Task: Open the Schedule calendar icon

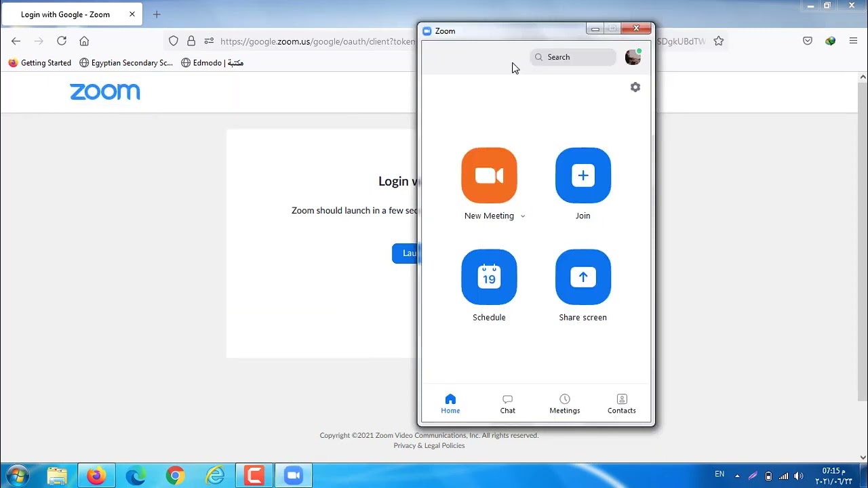Action: coord(489,277)
